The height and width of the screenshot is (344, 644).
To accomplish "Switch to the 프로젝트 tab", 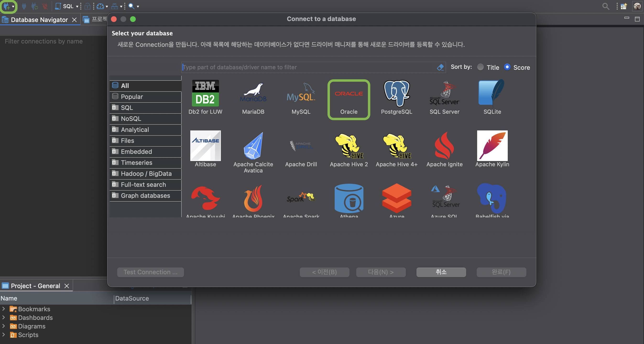I will click(95, 19).
